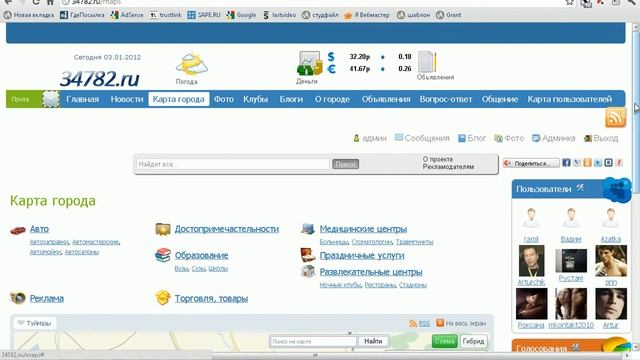
Task: Open the Медицинские центры category icon
Action: point(308,229)
